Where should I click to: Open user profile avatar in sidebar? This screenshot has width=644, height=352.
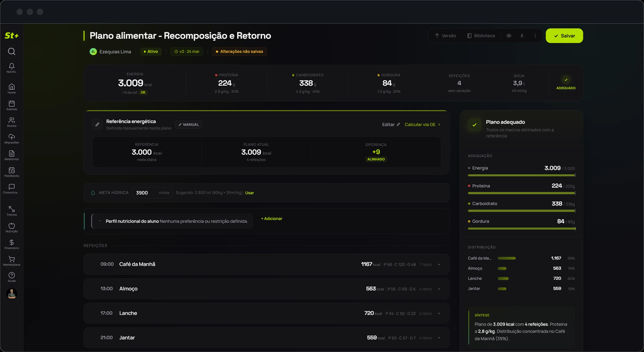pos(12,293)
